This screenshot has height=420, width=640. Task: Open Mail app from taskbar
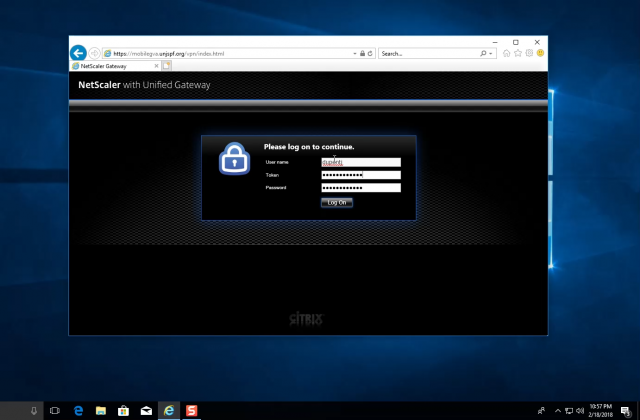146,411
